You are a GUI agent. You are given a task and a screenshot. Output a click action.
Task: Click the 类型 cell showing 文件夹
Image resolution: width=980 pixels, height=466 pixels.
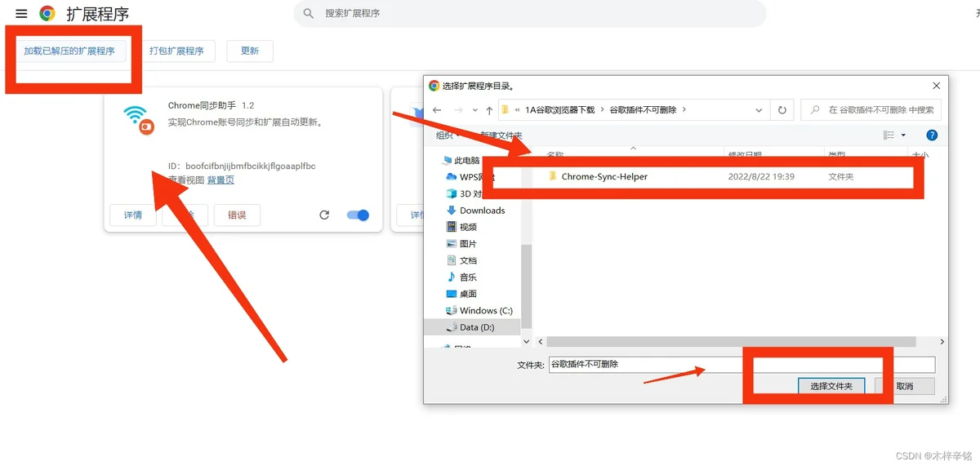[x=841, y=176]
